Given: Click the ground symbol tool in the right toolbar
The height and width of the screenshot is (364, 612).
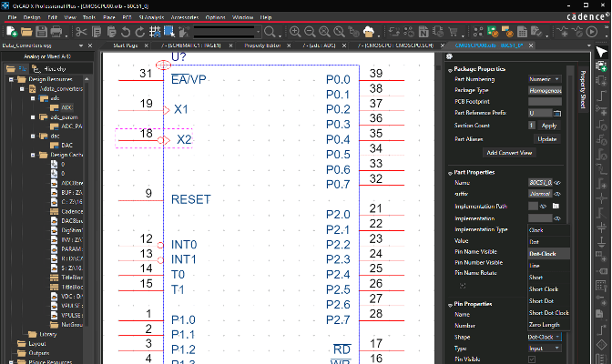Looking at the screenshot, I should (601, 243).
